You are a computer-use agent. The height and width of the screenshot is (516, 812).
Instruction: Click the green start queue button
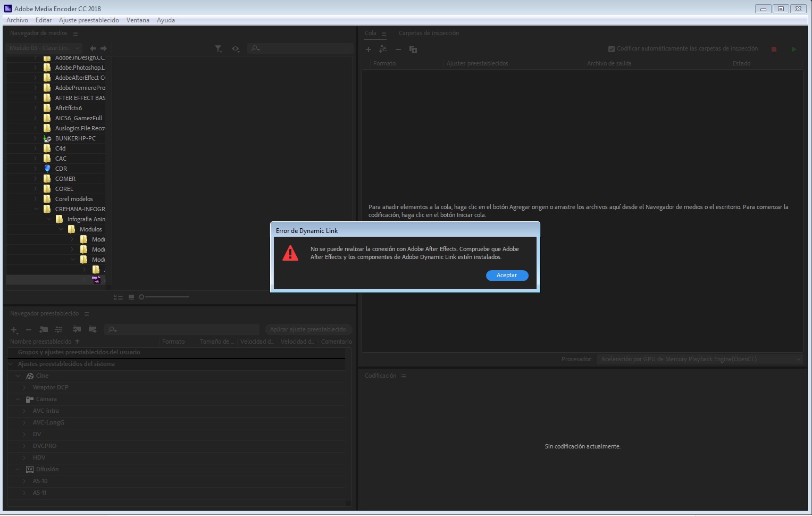[794, 49]
